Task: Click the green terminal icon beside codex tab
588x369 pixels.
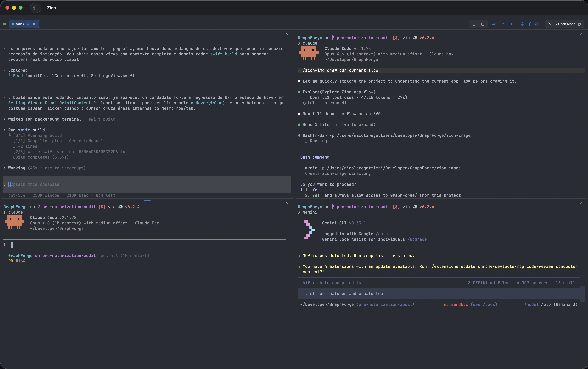Action: pos(5,24)
